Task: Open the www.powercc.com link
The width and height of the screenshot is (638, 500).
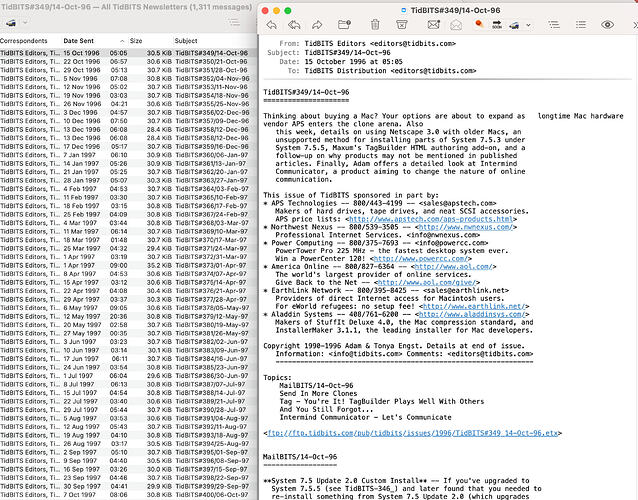Action: click(421, 259)
